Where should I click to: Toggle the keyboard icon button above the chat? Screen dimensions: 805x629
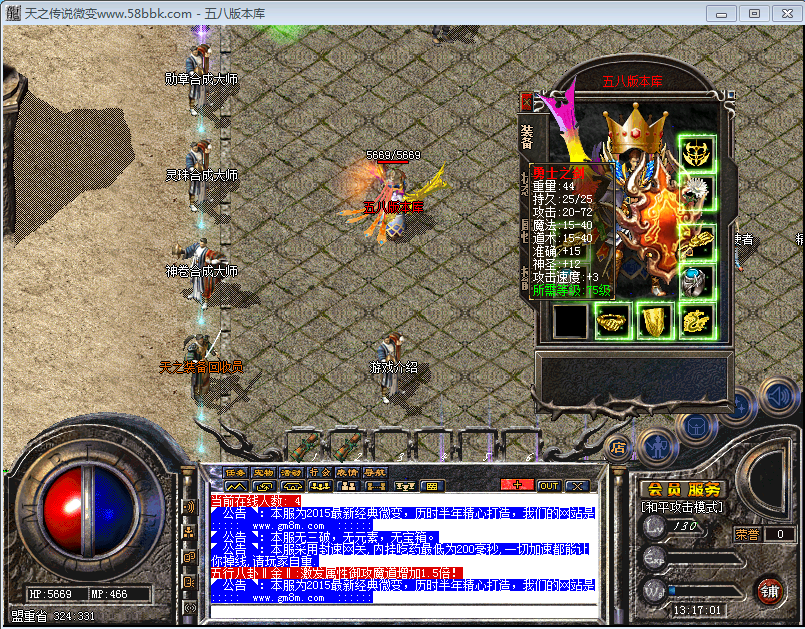(x=432, y=486)
